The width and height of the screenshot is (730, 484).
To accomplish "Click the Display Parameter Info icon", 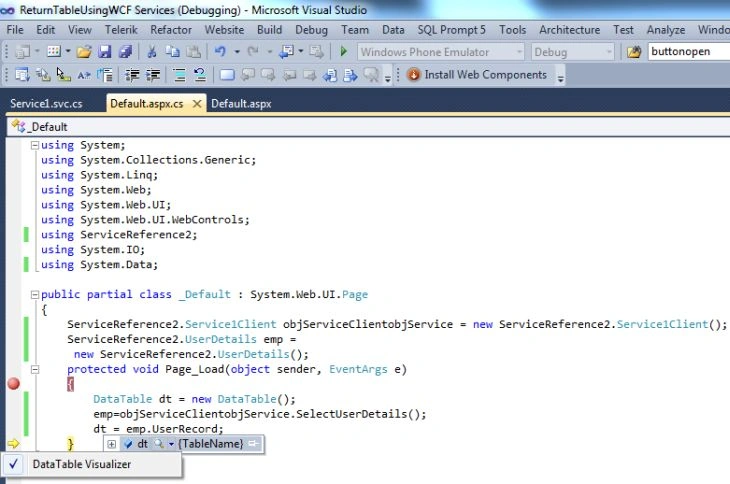I will coord(43,74).
